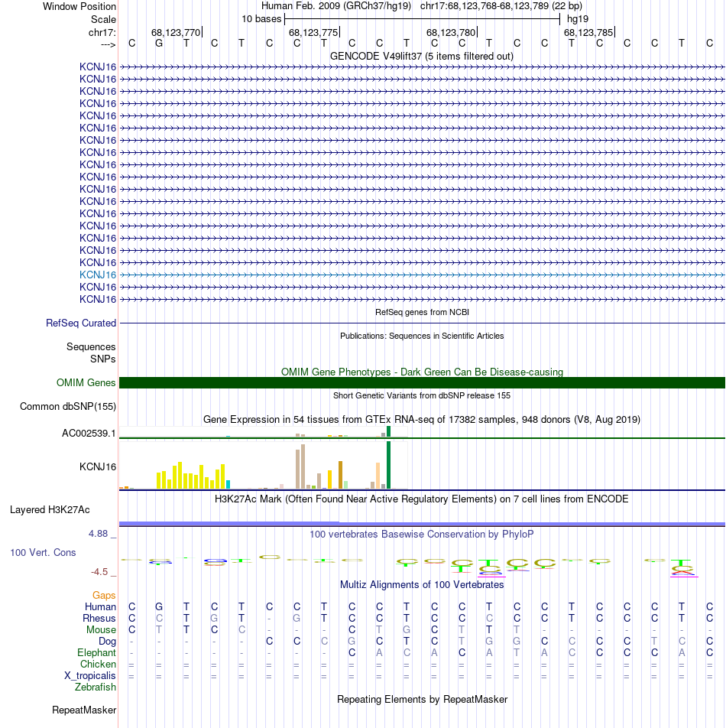
Task: Click the AC002539.1 expression label
Action: point(89,434)
